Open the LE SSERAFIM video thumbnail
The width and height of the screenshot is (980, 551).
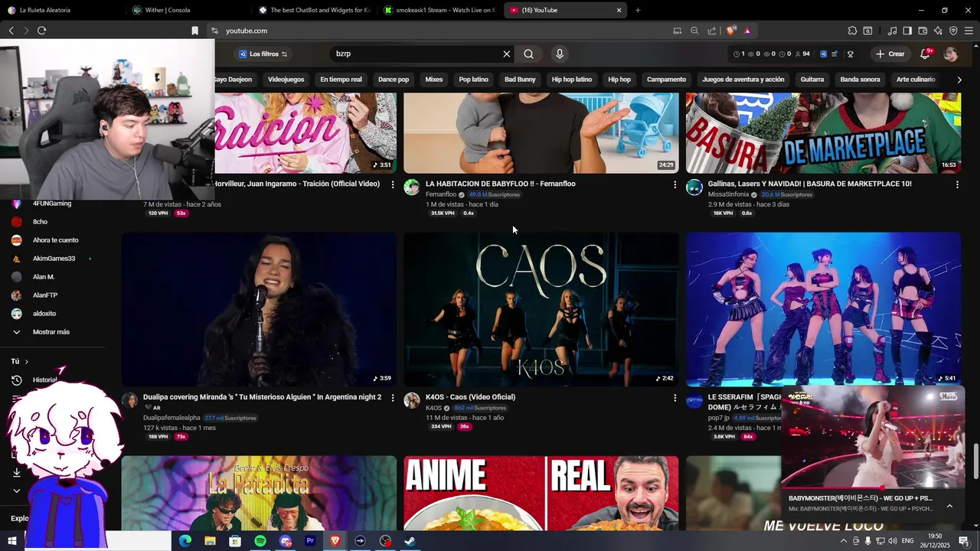click(823, 309)
